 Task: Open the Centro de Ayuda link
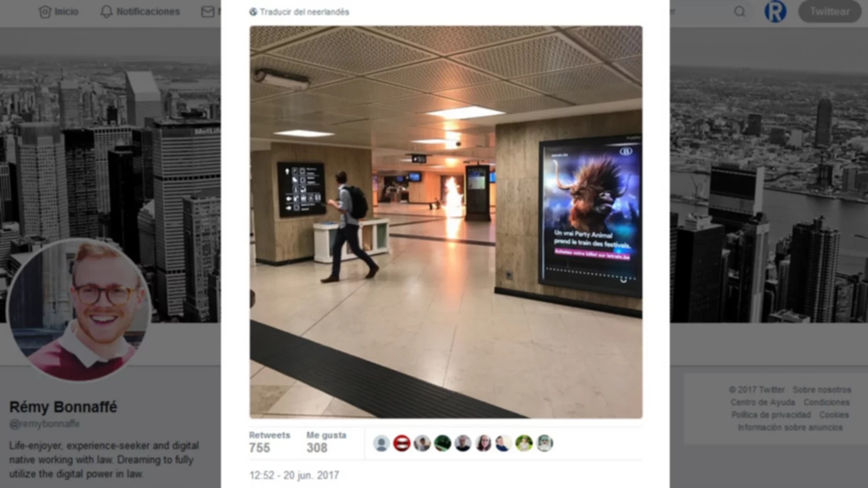[x=762, y=402]
